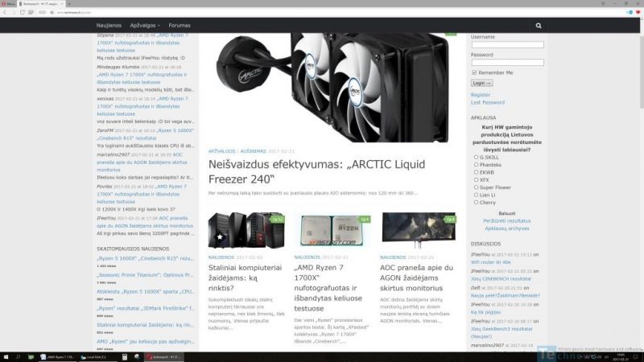
Task: Open the ARCTIC cooler hero image
Action: [x=332, y=88]
